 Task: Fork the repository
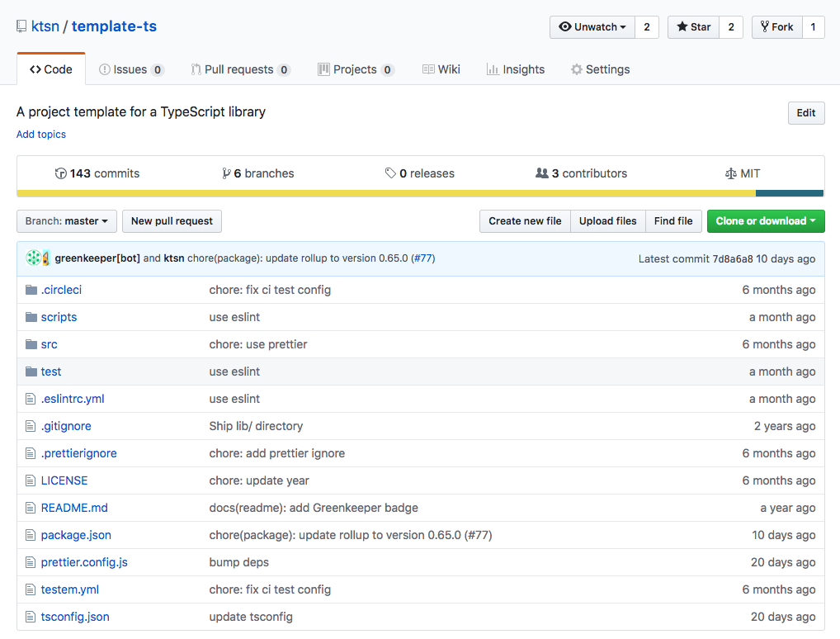[776, 27]
